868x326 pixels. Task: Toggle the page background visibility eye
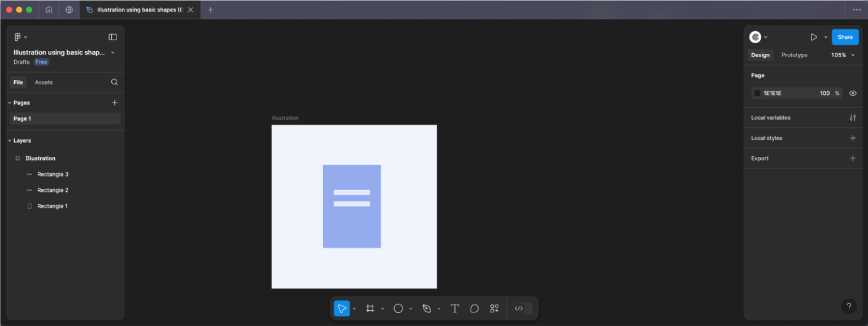click(x=852, y=93)
